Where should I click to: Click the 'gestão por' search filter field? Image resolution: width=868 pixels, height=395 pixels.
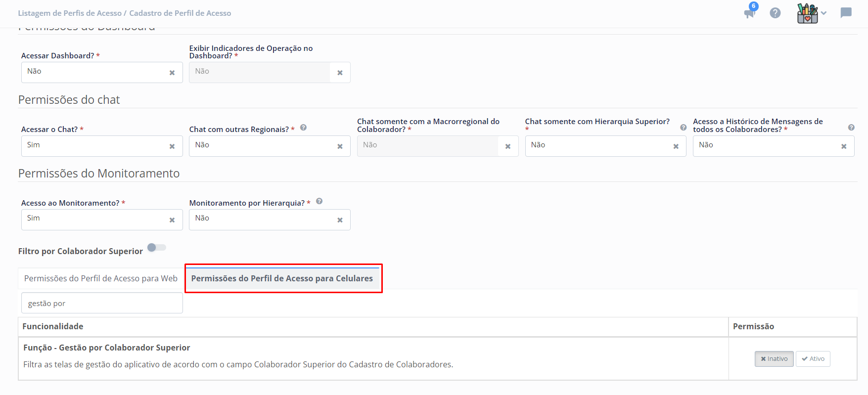tap(102, 303)
